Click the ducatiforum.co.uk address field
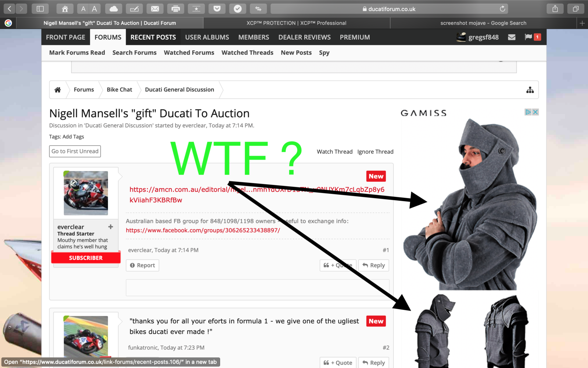The width and height of the screenshot is (588, 368). (390, 9)
